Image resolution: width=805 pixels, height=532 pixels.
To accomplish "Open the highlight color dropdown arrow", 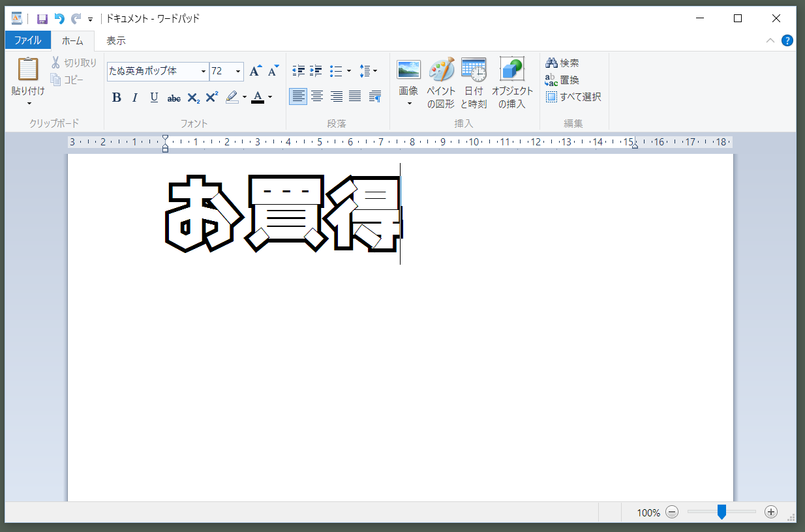I will [245, 97].
